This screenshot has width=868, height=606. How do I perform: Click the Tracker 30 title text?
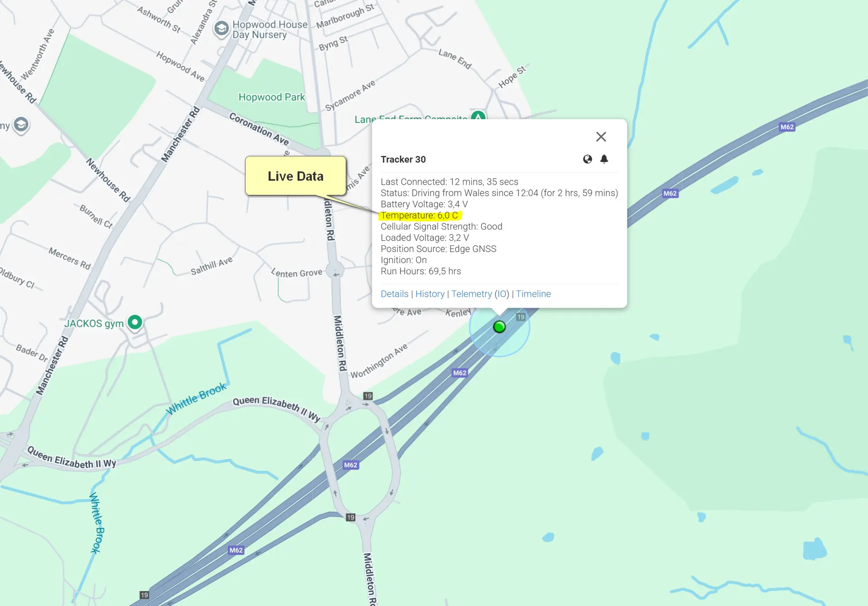[x=403, y=159]
